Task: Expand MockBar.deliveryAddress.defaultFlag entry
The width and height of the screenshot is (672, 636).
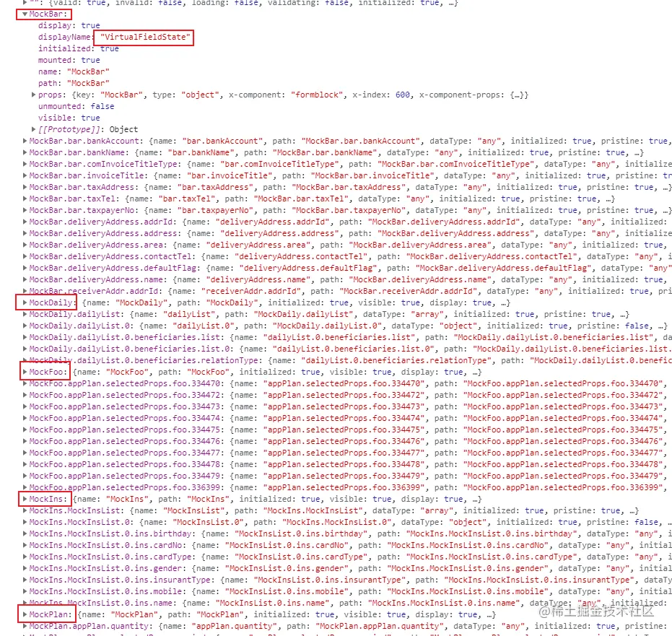Action: click(x=25, y=268)
